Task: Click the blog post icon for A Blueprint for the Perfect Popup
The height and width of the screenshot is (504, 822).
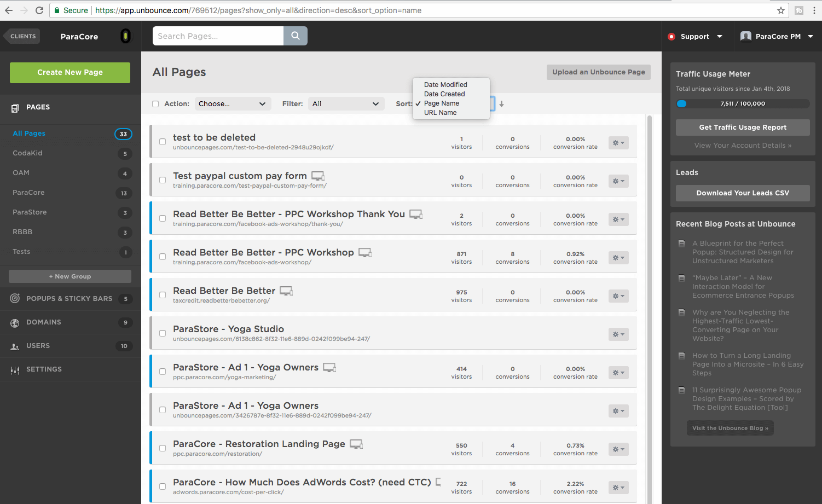Action: (x=681, y=244)
